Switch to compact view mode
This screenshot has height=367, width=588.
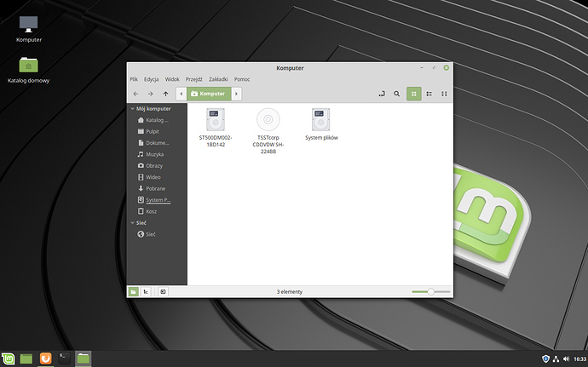point(446,94)
